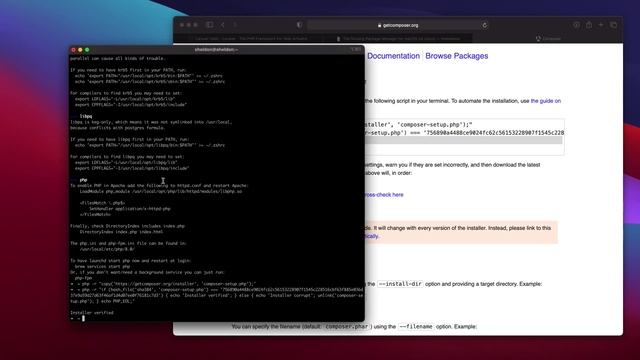Add a new Safari tab
The image size is (640, 360).
(601, 25)
